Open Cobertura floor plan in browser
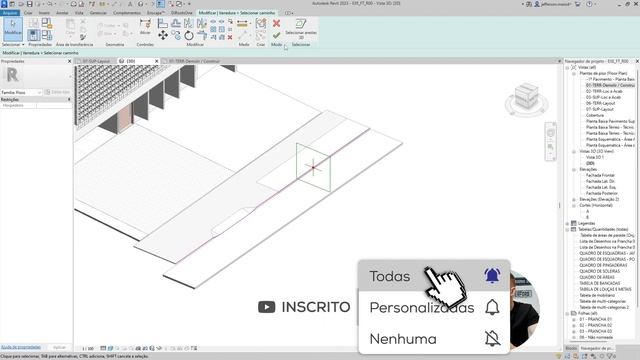 [x=595, y=115]
